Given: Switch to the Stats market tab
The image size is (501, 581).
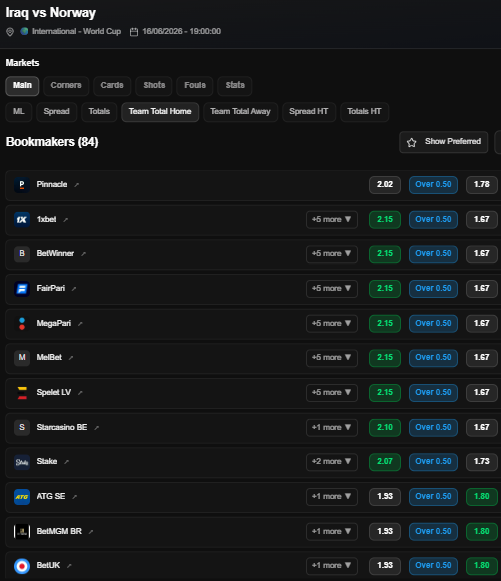Looking at the screenshot, I should click(235, 86).
